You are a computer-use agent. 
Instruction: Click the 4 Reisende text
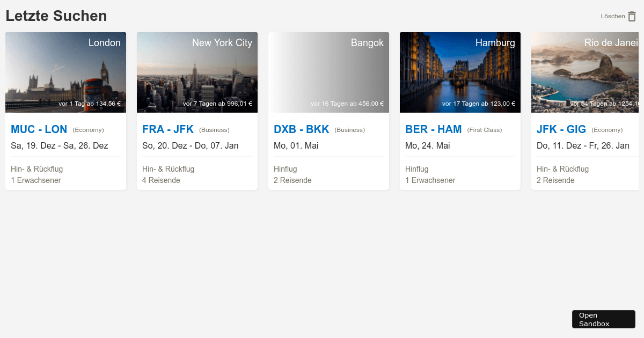coord(161,180)
